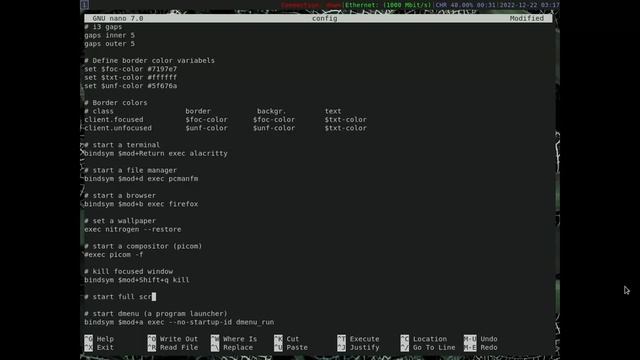Click the Go To Line shortcut

[x=428, y=348]
